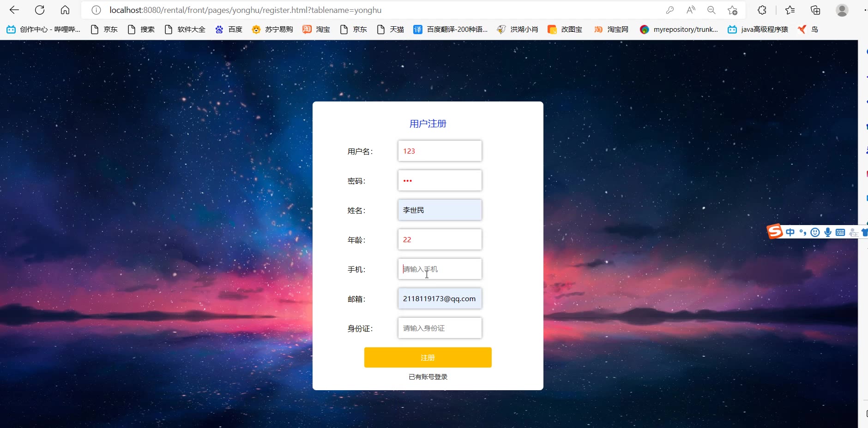868x428 pixels.
Task: Open the soft keyboard icon on IME bar
Action: 840,232
